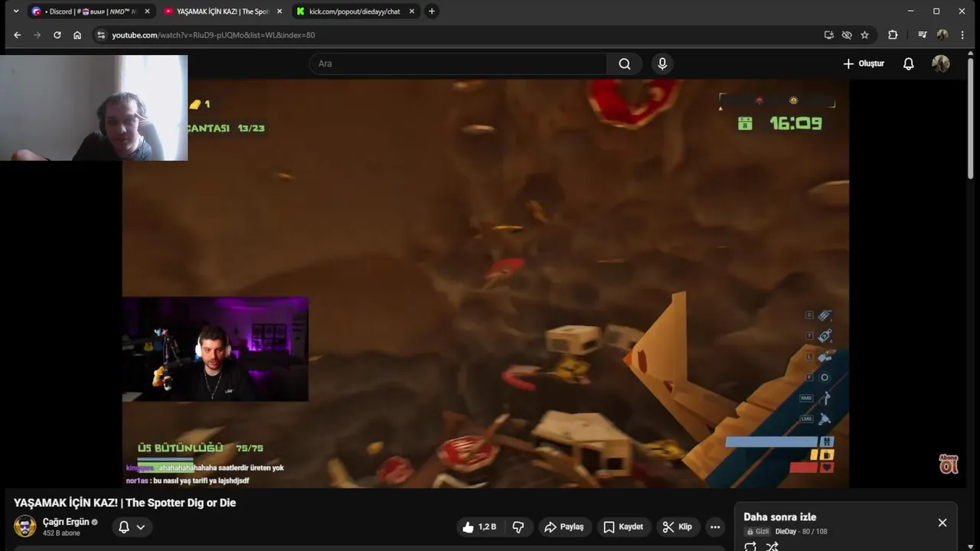Go back in browser history

[17, 35]
